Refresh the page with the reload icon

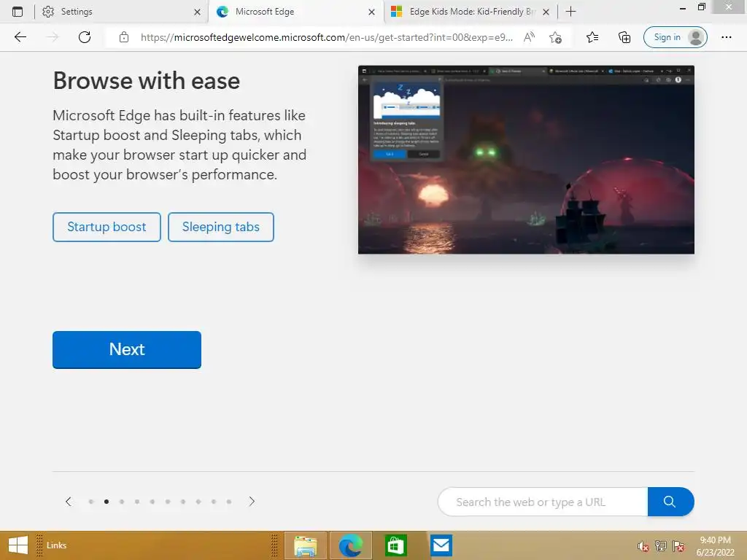pyautogui.click(x=85, y=37)
